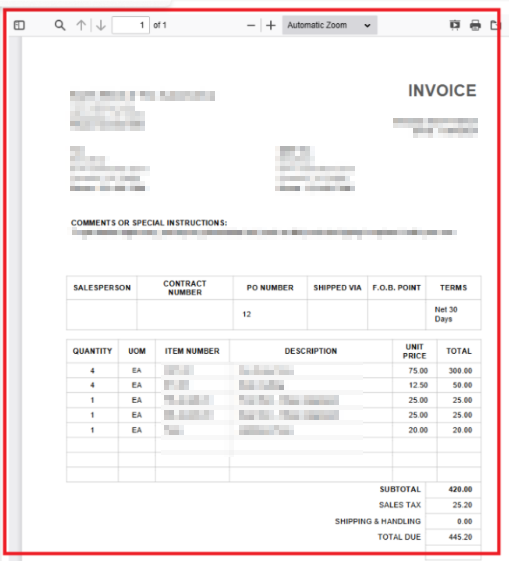Click line total 300.00
Screen dimensions: 509x561
460,371
